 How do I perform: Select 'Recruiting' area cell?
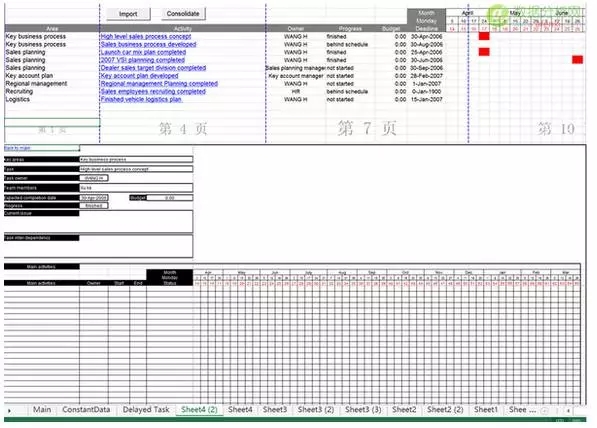(x=52, y=91)
